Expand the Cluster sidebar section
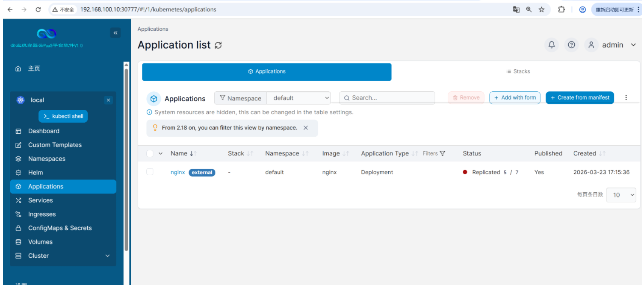 [x=63, y=256]
